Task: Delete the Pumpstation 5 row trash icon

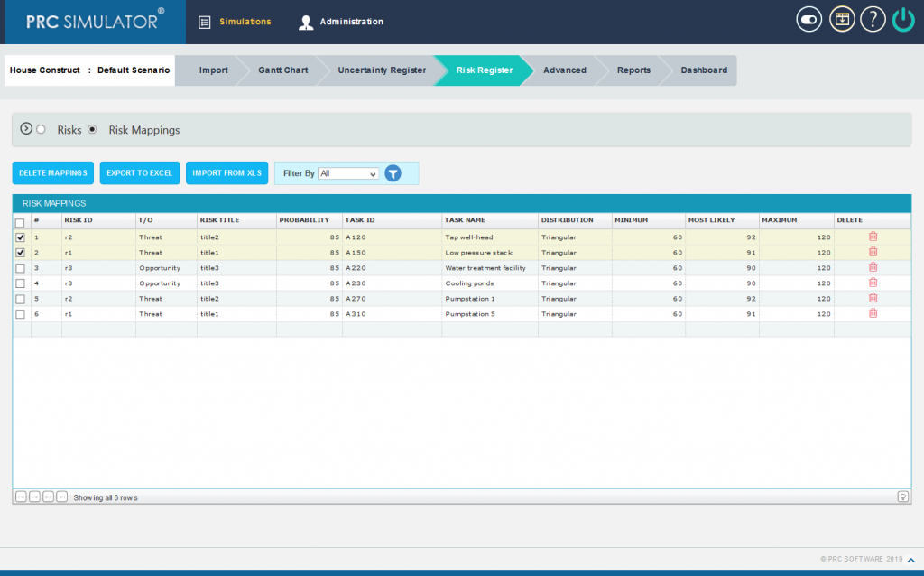Action: [873, 313]
